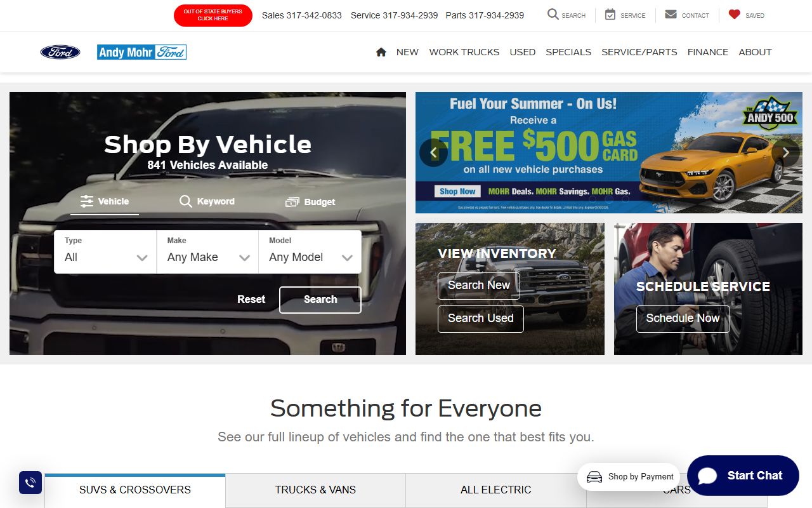Click the Ford oval logo
Viewport: 812px width, 508px height.
click(60, 52)
